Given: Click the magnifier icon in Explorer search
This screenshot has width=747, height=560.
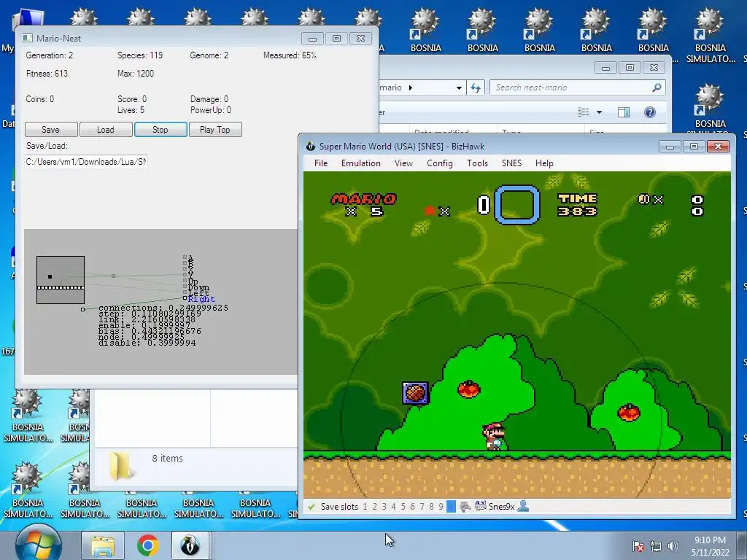Looking at the screenshot, I should 657,87.
